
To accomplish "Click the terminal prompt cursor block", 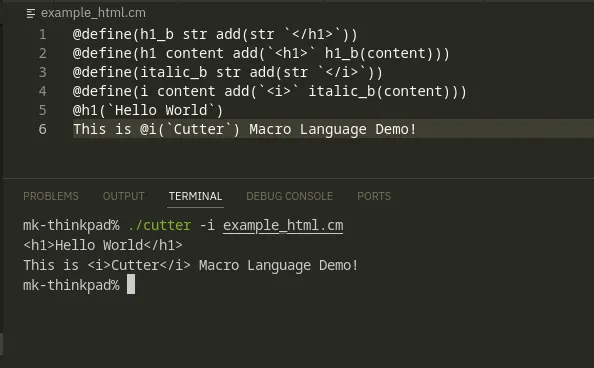I will (131, 284).
